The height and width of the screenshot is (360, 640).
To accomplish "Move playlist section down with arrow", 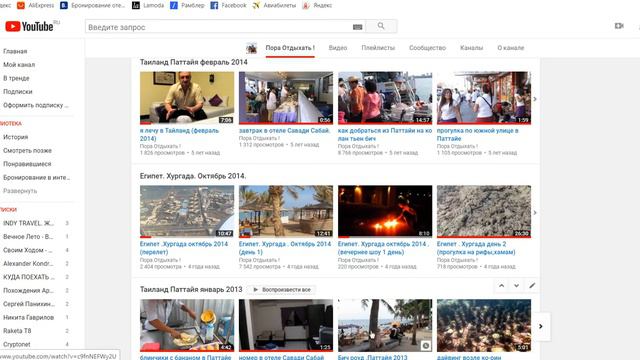I will point(516,286).
